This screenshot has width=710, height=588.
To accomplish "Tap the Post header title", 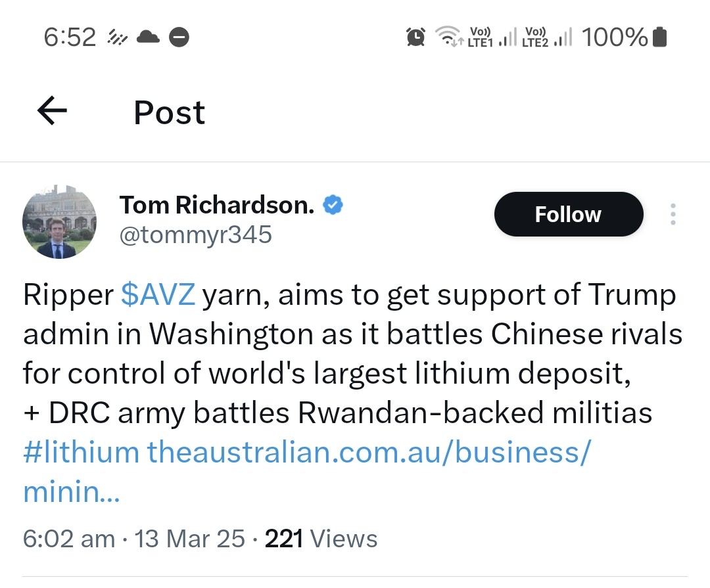I will pos(169,112).
